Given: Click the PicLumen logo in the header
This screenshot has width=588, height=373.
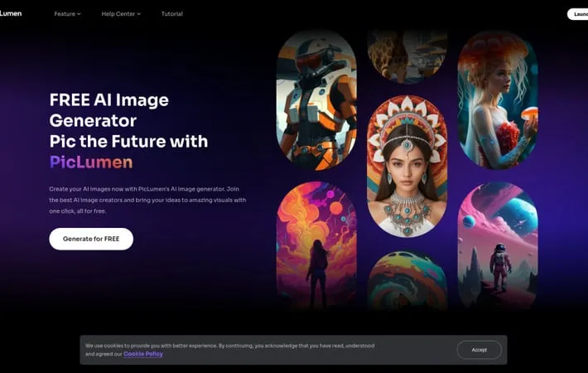Looking at the screenshot, I should (11, 13).
